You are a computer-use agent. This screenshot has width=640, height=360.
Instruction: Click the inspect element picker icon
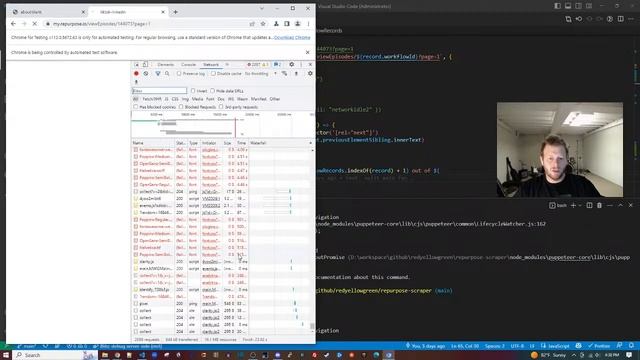click(x=137, y=64)
